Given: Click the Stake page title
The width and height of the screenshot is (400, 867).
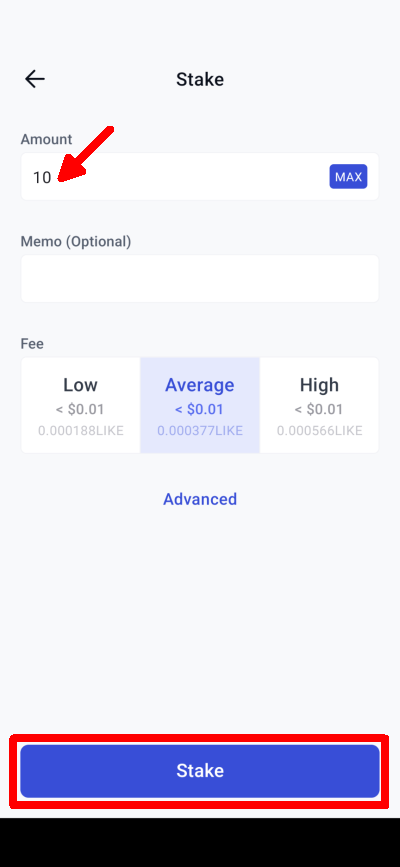Looking at the screenshot, I should [x=200, y=80].
